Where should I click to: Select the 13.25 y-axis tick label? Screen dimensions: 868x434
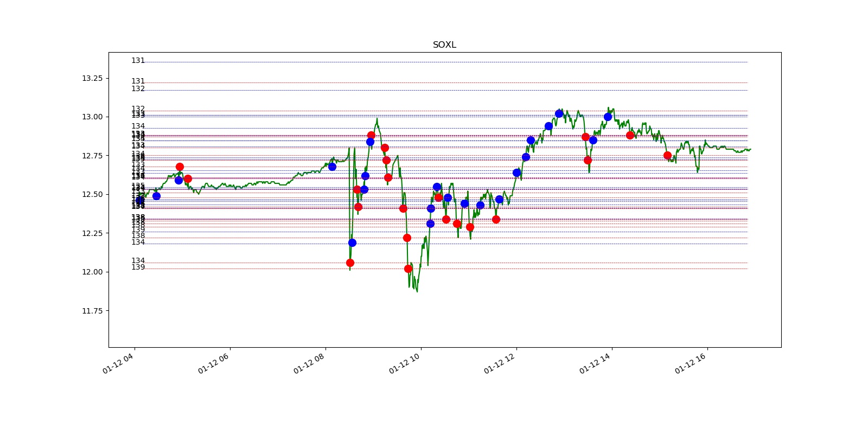click(92, 78)
